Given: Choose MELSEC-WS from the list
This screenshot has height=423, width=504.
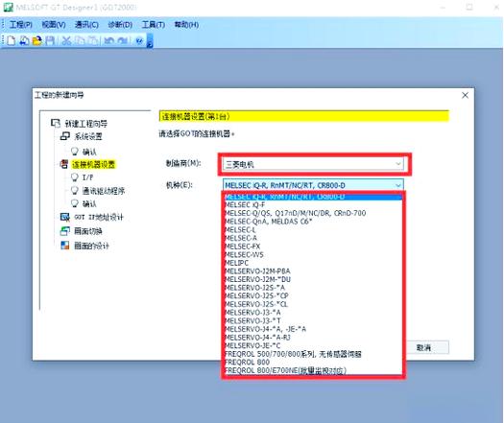Looking at the screenshot, I should tap(313, 255).
